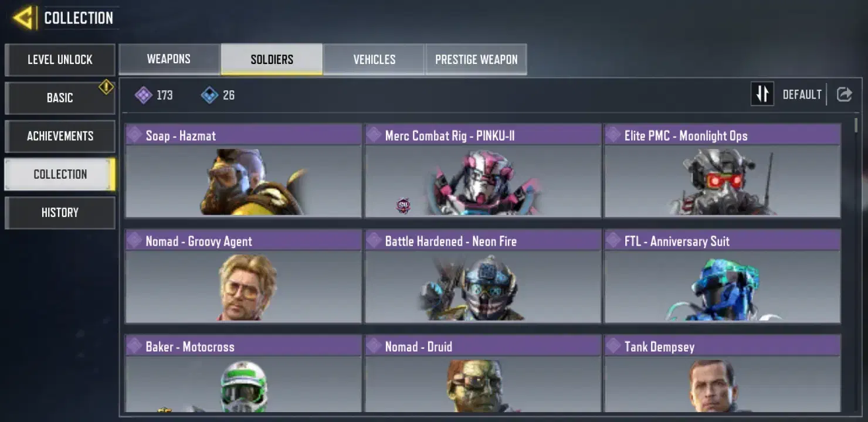Select the Elite PMC - Moonlight Ops card
The image size is (868, 422).
pos(723,171)
